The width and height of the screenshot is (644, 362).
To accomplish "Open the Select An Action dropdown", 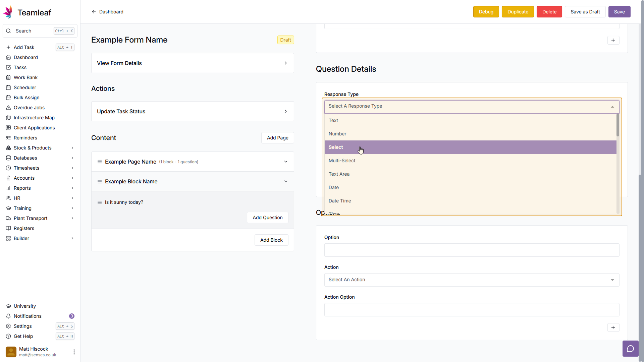I will pos(471,280).
